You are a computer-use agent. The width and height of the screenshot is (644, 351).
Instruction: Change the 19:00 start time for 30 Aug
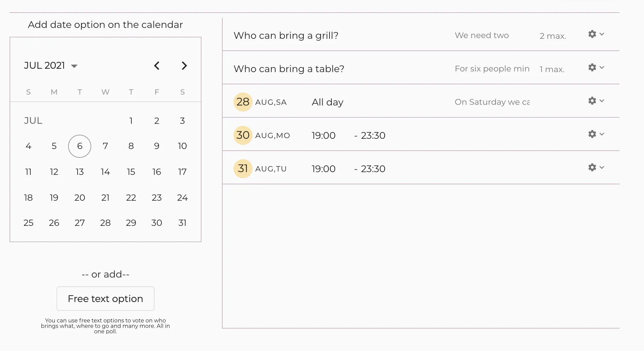(323, 135)
